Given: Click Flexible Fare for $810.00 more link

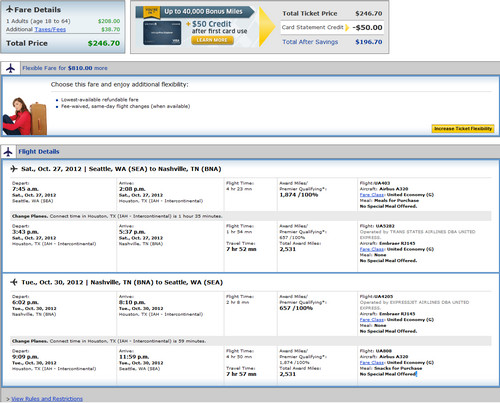Looking at the screenshot, I should (65, 68).
